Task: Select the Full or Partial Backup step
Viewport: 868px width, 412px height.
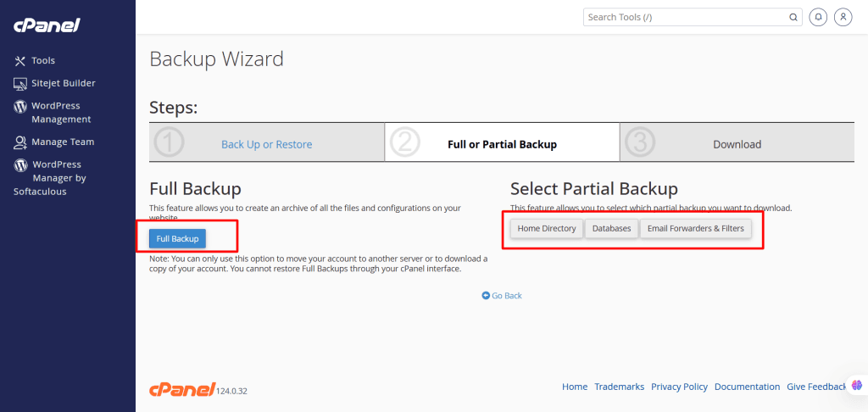Action: point(502,142)
